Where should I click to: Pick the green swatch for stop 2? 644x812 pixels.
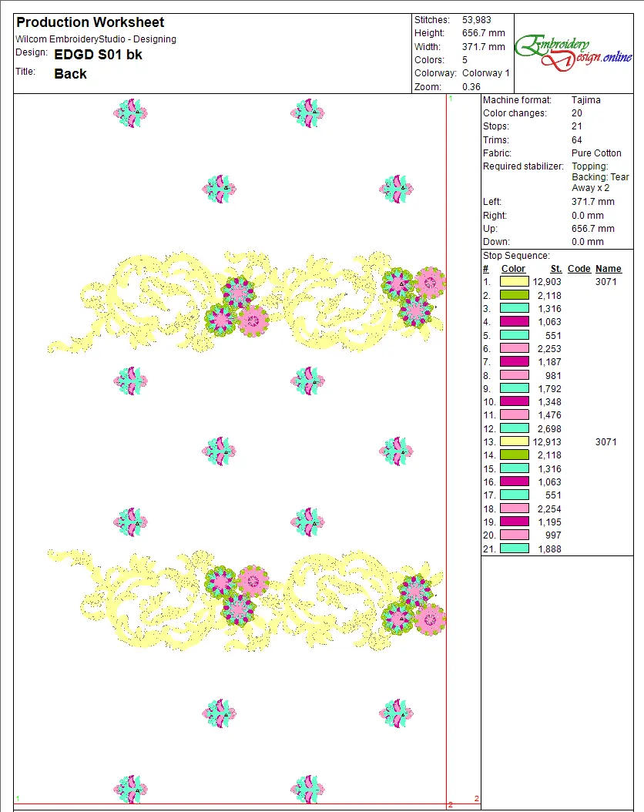coord(514,296)
